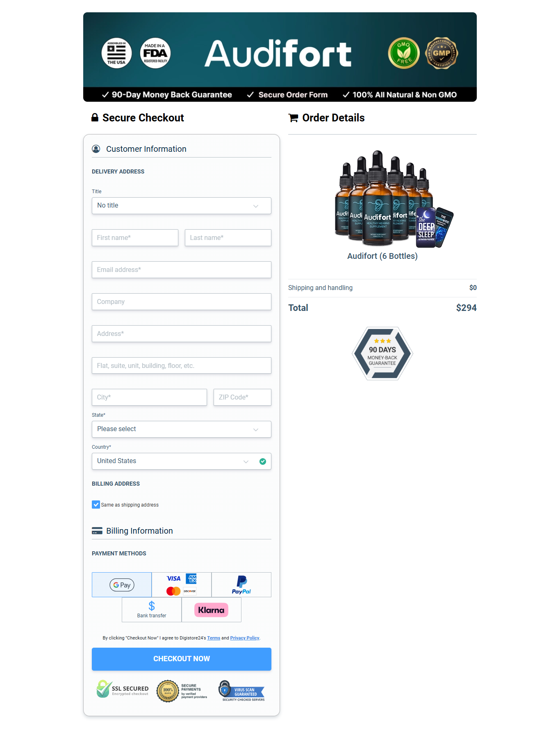
Task: Click the Made in a FDA facility badge
Action: pos(155,53)
